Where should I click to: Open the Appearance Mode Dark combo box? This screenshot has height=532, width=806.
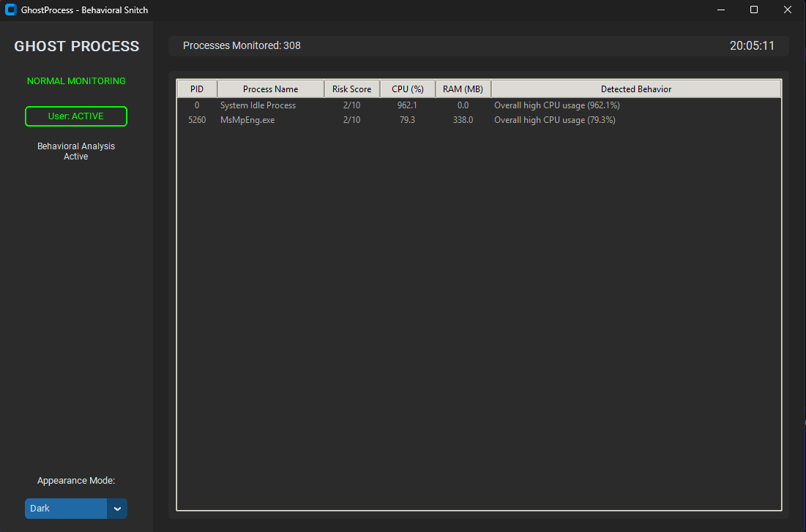tap(66, 509)
